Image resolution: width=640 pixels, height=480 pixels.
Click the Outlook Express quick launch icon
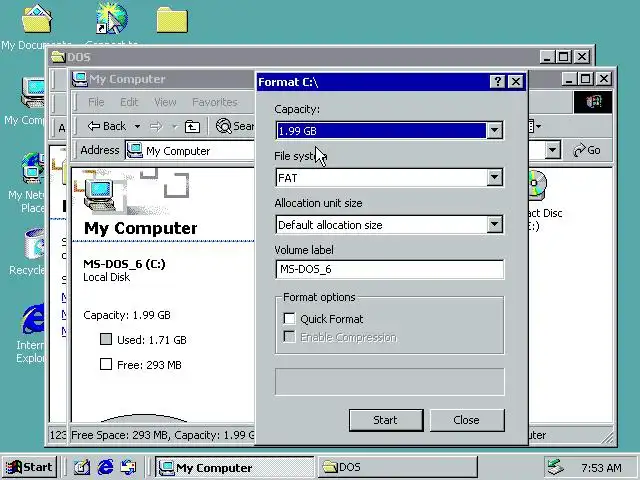click(x=129, y=467)
